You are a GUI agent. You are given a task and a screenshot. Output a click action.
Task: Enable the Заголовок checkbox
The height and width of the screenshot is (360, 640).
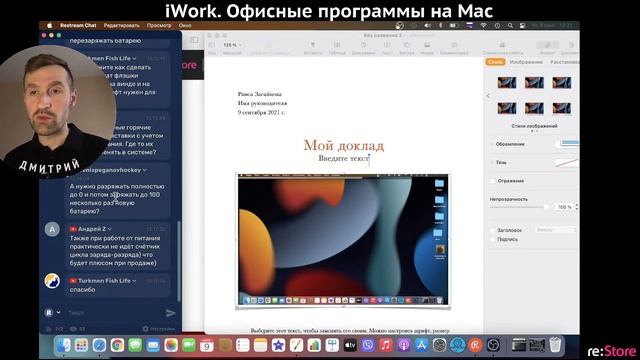click(493, 231)
